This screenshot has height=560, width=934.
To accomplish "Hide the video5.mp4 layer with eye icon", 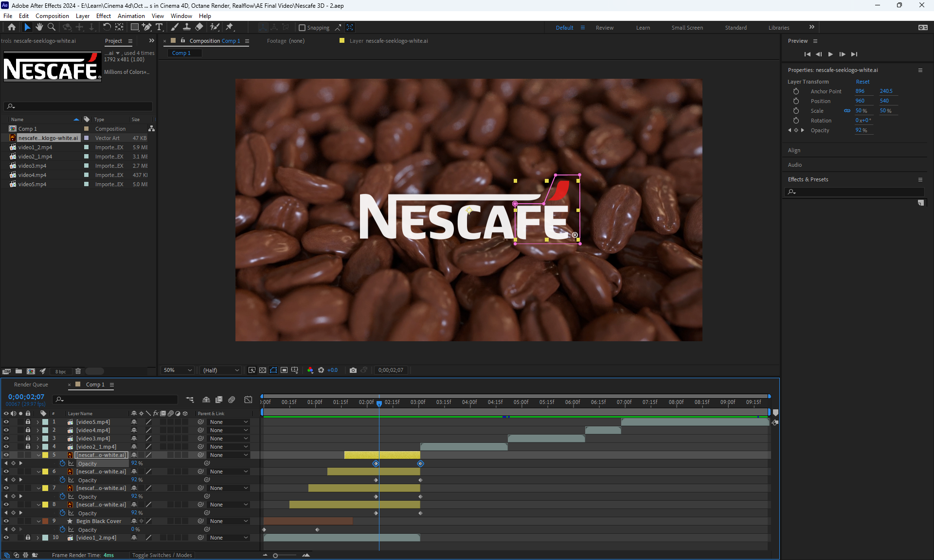I will click(6, 422).
